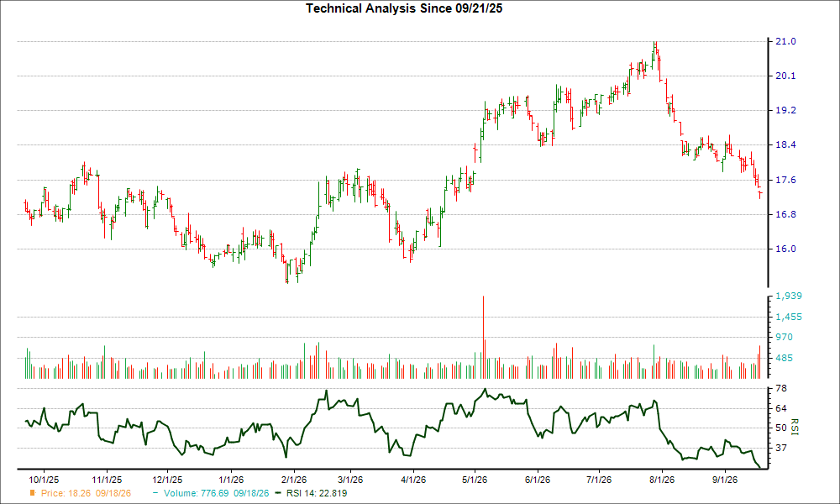Click the vertical RSI axis title
840x504 pixels.
(x=795, y=427)
